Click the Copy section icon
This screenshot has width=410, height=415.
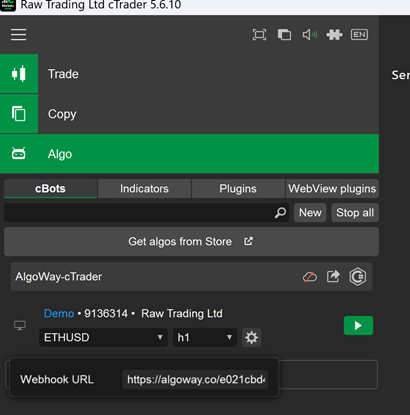coord(19,114)
